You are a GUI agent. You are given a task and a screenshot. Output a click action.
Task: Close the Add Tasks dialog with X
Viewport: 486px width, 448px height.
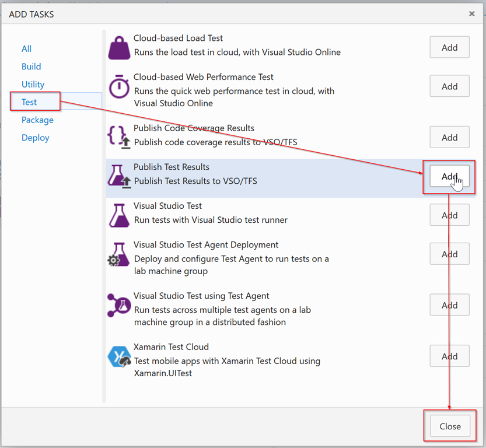tap(471, 14)
